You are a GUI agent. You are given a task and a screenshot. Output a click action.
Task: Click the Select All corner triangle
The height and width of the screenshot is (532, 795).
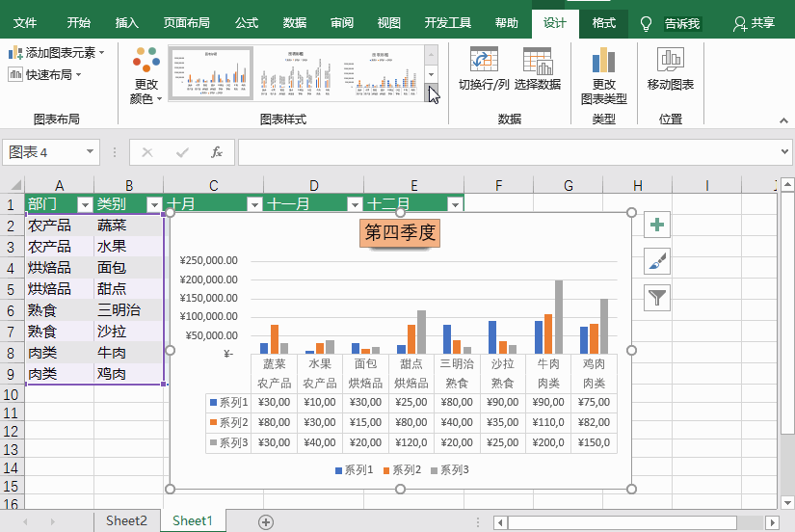pos(14,185)
